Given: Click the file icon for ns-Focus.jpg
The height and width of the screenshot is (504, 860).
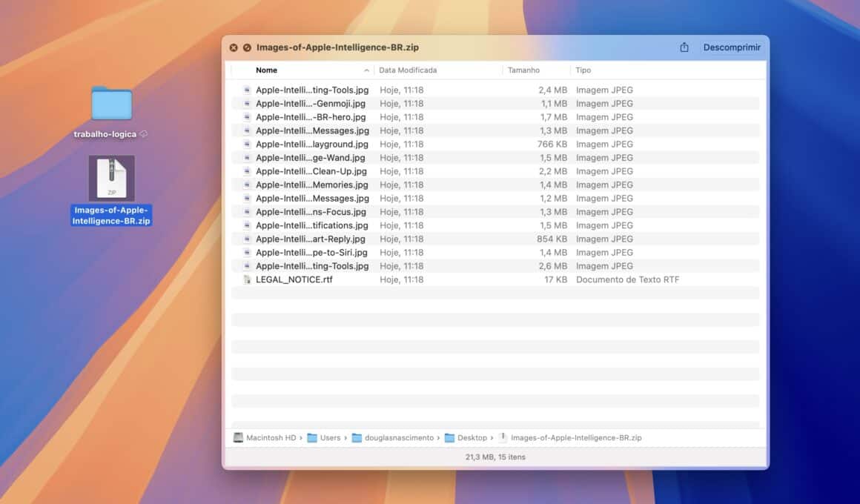Looking at the screenshot, I should [x=247, y=212].
